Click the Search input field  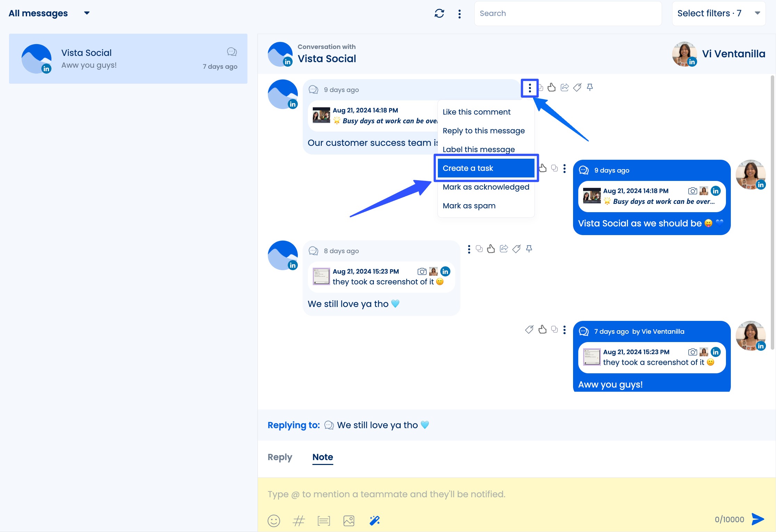(568, 13)
